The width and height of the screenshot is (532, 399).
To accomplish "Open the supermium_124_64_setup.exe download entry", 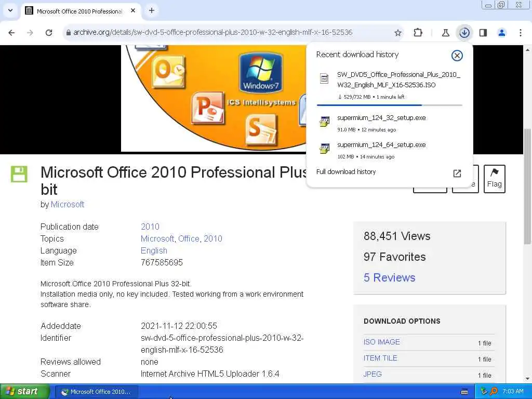I will (x=389, y=150).
